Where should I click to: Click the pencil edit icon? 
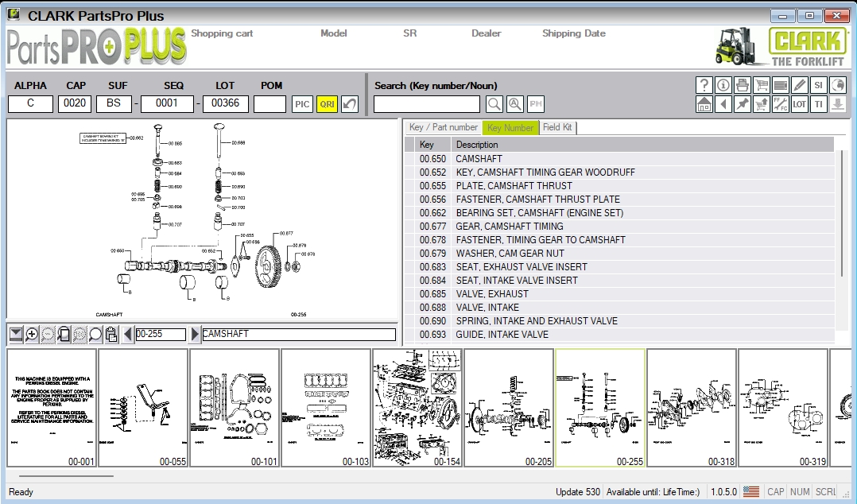point(799,85)
